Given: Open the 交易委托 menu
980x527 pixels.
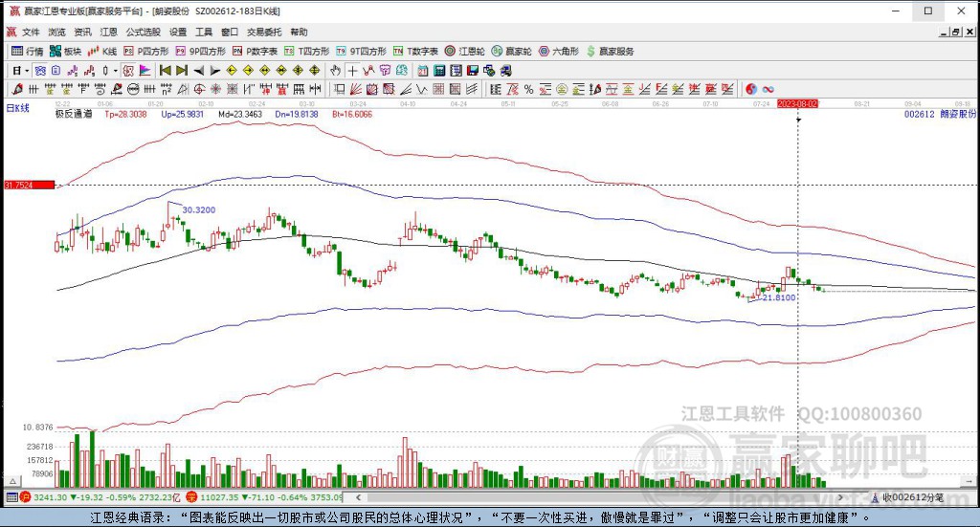Looking at the screenshot, I should 264,32.
